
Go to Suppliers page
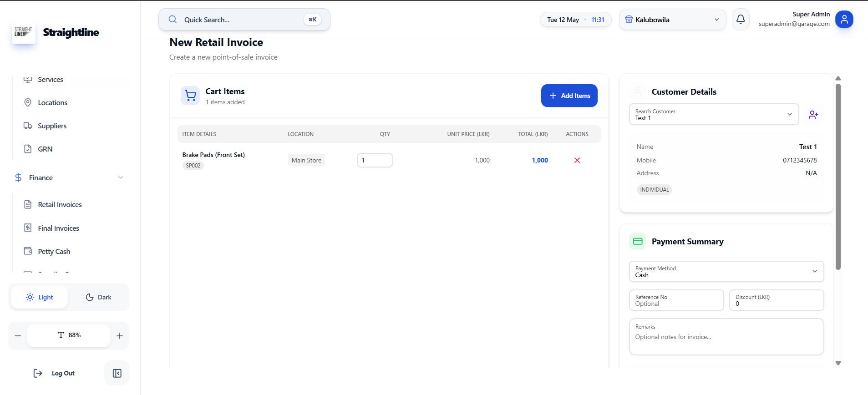(52, 126)
